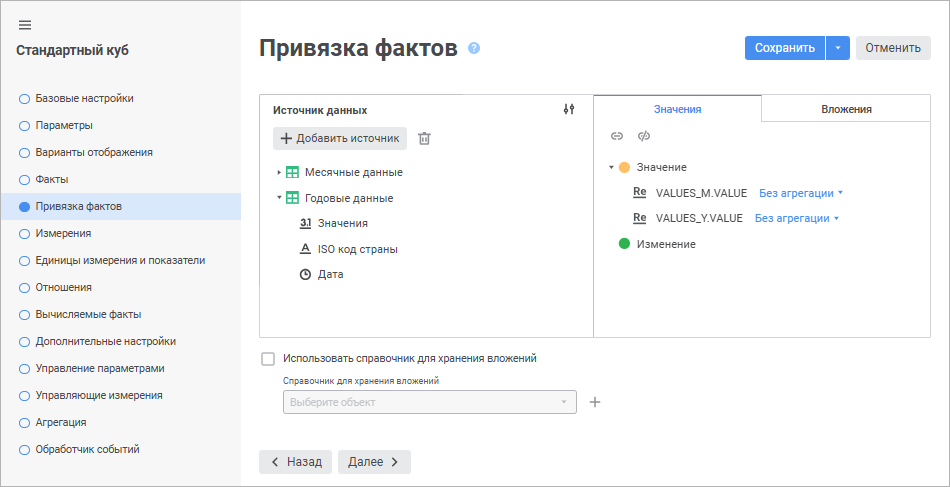The height and width of the screenshot is (487, 950).
Task: Open the Save button dropdown arrow
Action: pyautogui.click(x=838, y=47)
